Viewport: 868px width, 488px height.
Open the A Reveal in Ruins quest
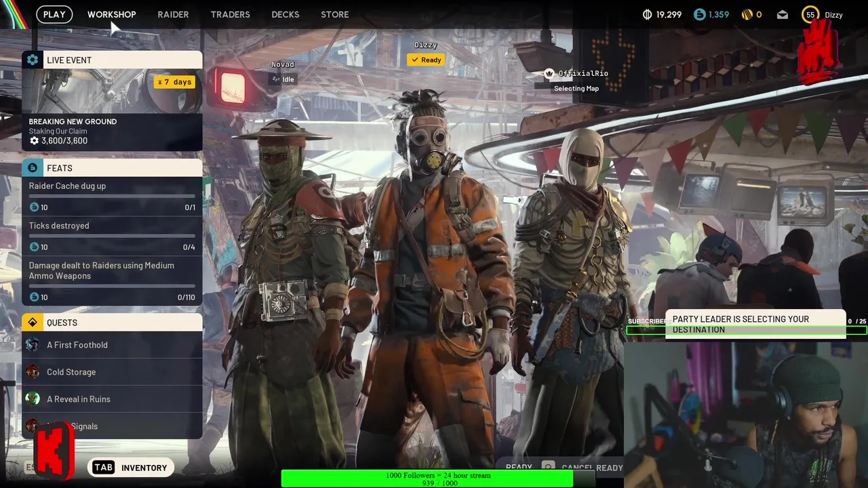(x=112, y=399)
